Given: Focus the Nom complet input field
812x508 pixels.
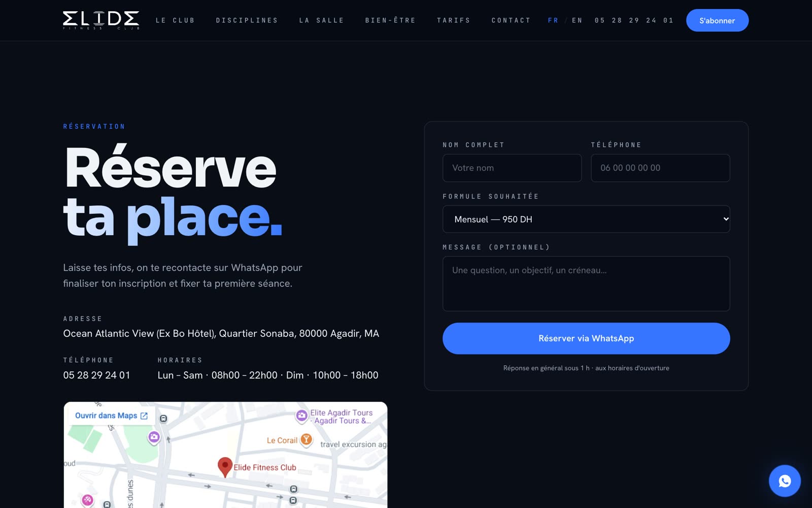Looking at the screenshot, I should click(x=512, y=168).
